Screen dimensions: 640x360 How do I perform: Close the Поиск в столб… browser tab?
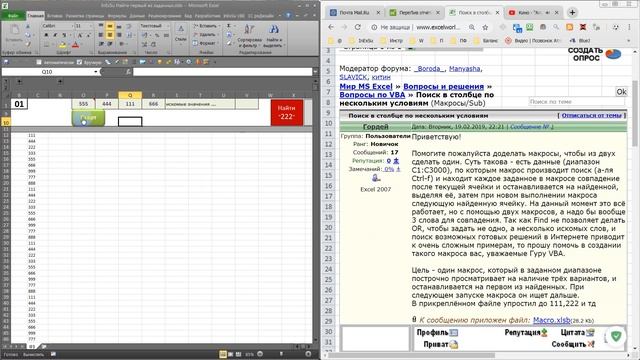click(497, 13)
